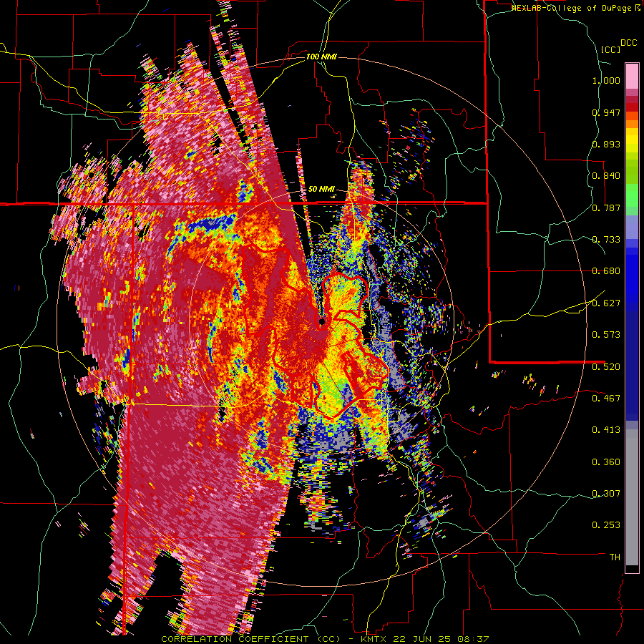Select the 0.307 color scale value
The image size is (644, 644).
tap(606, 493)
